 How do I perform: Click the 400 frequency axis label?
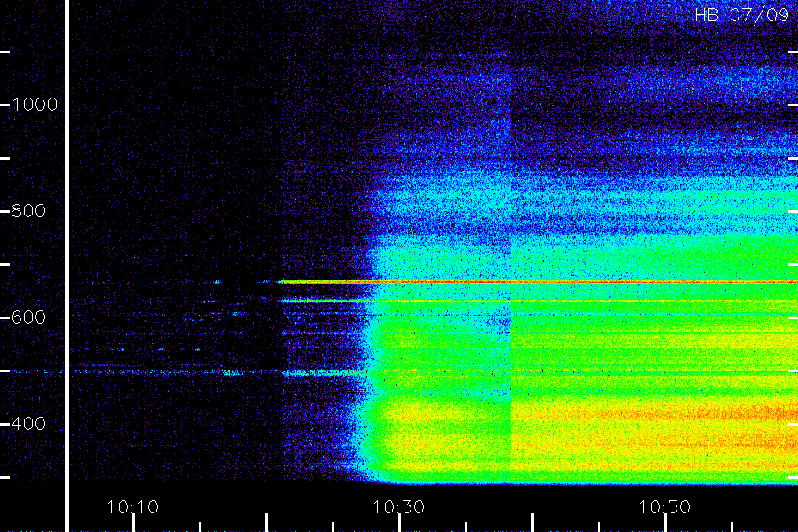pyautogui.click(x=28, y=424)
